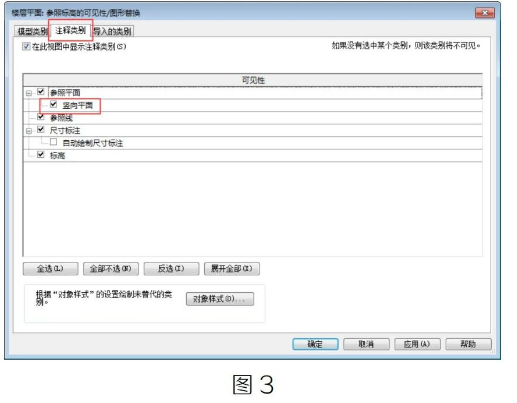Open the 帮助 button
The height and width of the screenshot is (403, 517).
pyautogui.click(x=468, y=344)
